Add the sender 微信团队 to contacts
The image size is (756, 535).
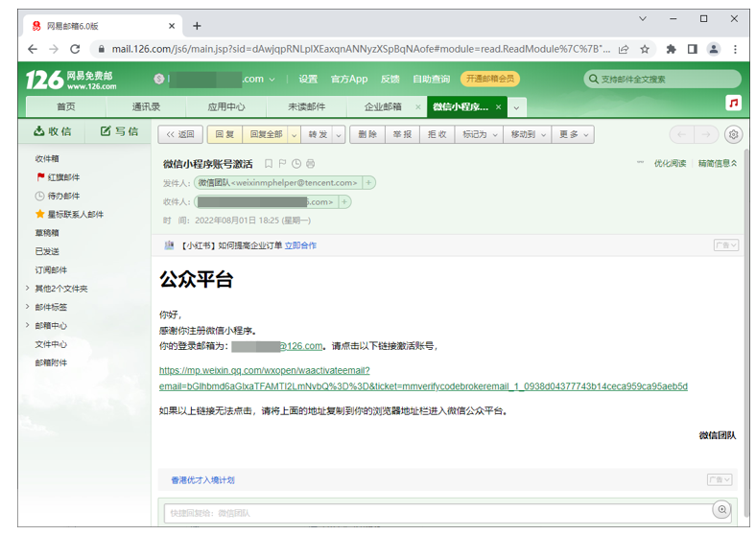coord(368,183)
